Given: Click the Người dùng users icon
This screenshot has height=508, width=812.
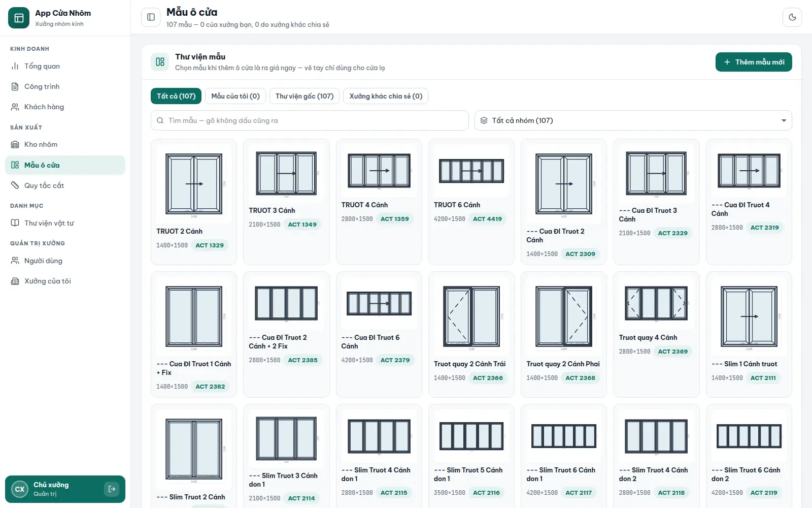Looking at the screenshot, I should 15,261.
